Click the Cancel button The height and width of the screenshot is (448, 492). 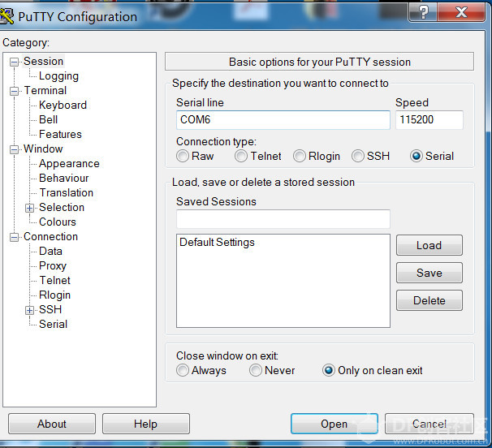(429, 424)
